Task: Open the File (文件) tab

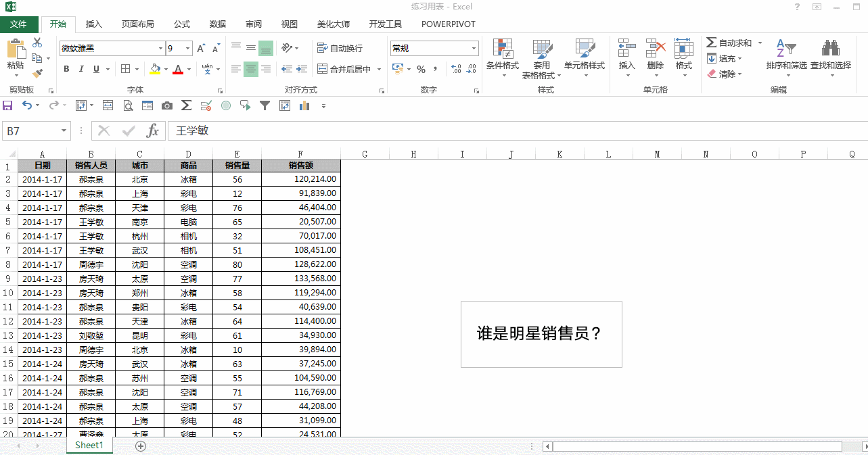Action: coord(19,24)
